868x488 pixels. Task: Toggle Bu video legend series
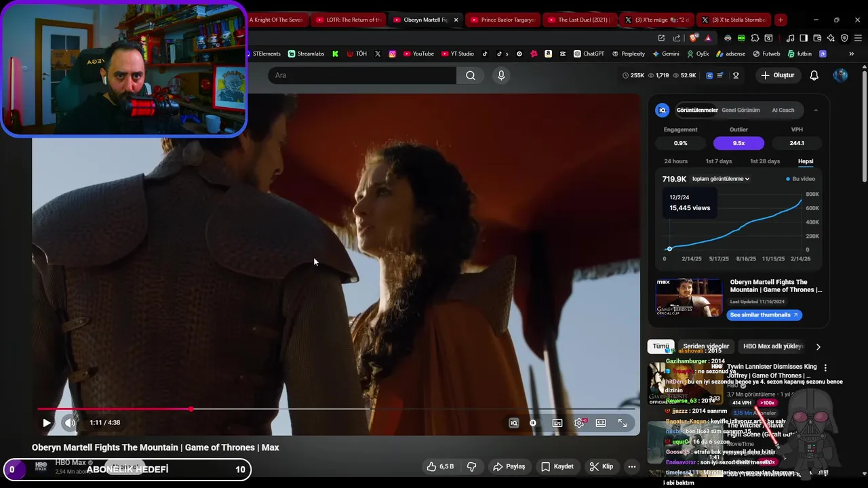[800, 179]
